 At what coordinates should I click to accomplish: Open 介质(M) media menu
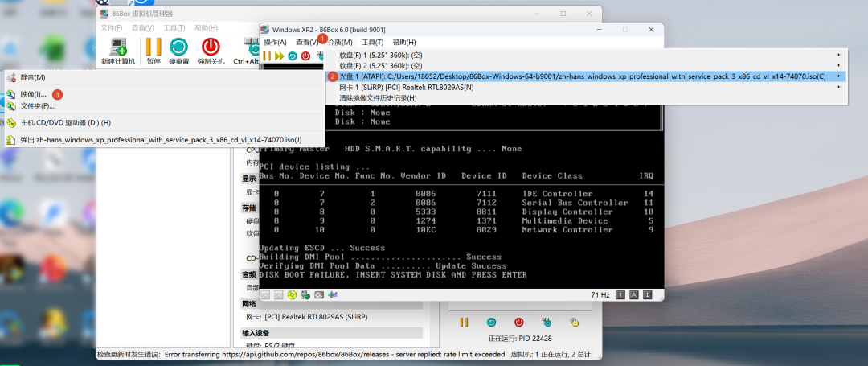click(x=340, y=42)
